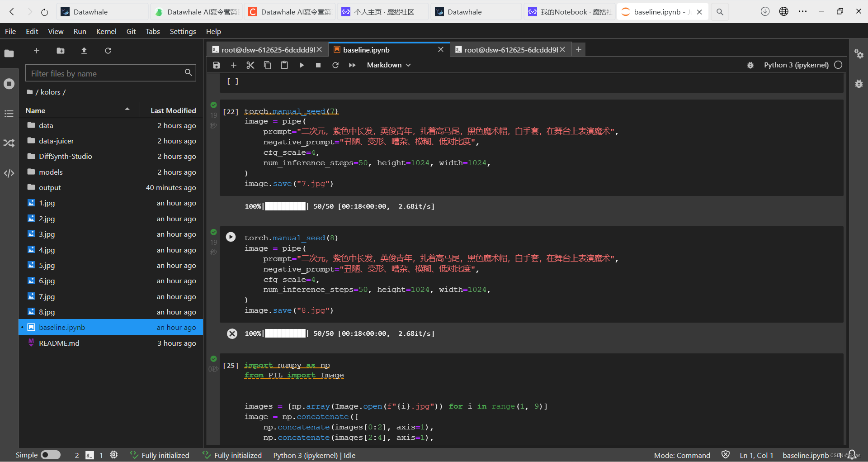
Task: Open the Kernel menu
Action: [106, 31]
